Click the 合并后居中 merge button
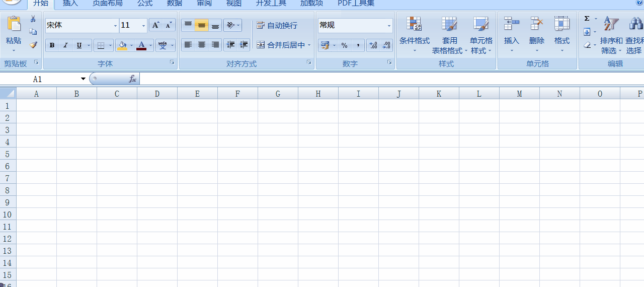This screenshot has width=644, height=287. click(281, 45)
